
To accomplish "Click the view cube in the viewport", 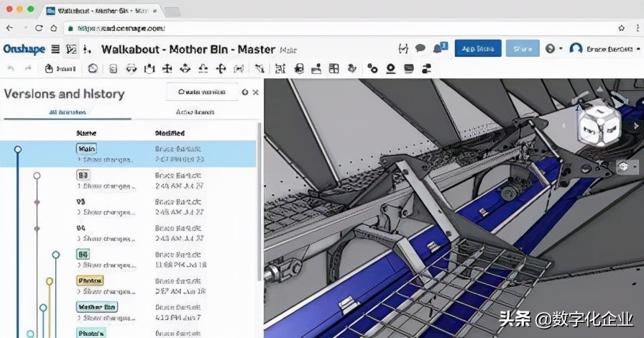I will tap(599, 125).
